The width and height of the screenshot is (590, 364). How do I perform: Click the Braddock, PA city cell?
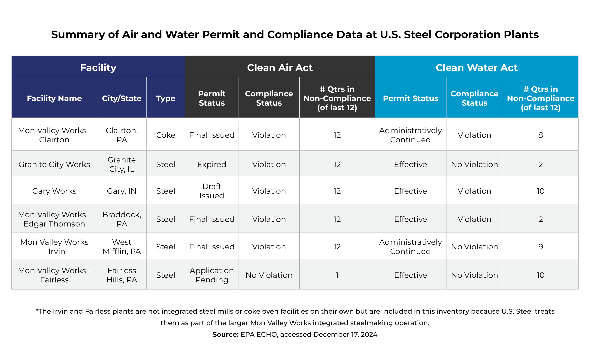[122, 219]
